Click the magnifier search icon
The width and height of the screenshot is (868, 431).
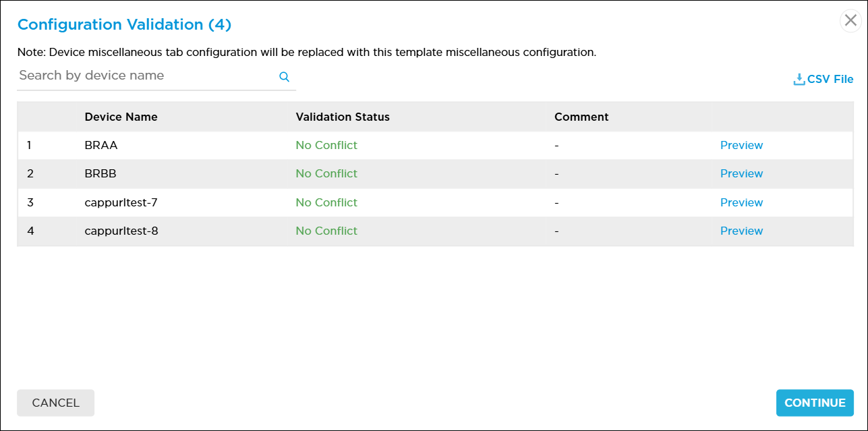[284, 76]
